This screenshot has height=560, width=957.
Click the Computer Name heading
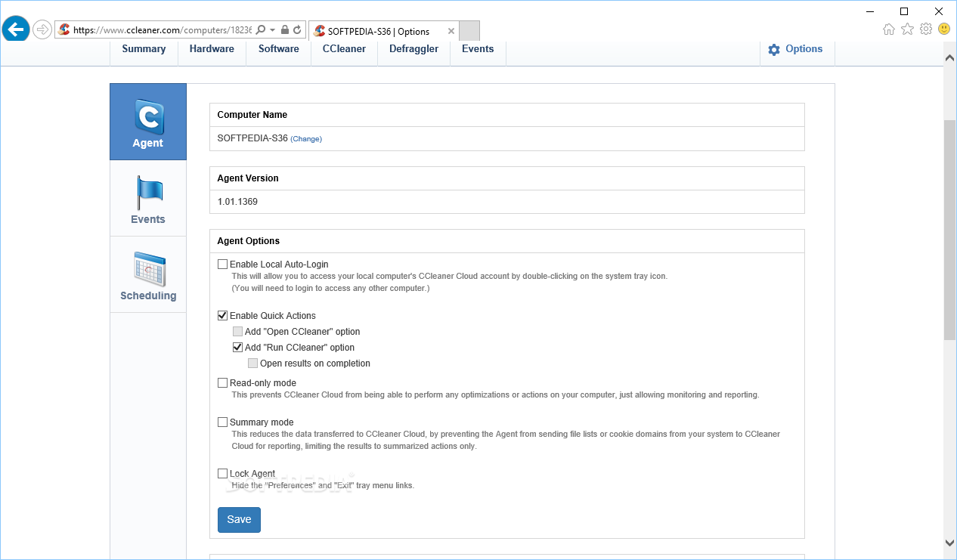pos(252,115)
